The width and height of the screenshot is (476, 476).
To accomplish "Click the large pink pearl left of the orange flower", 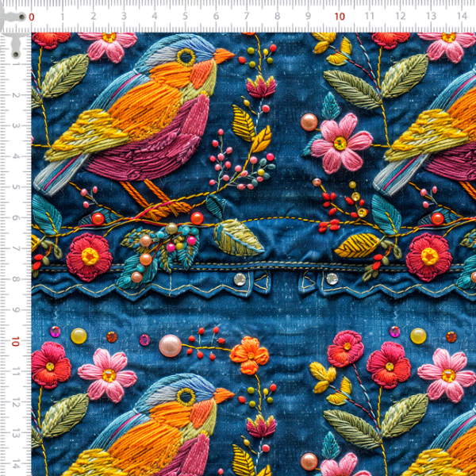I will [x=169, y=345].
